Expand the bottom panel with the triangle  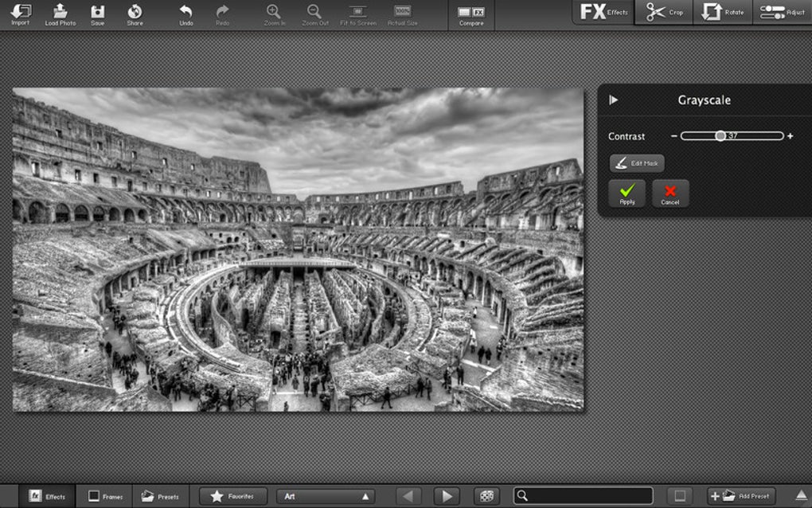coord(801,495)
